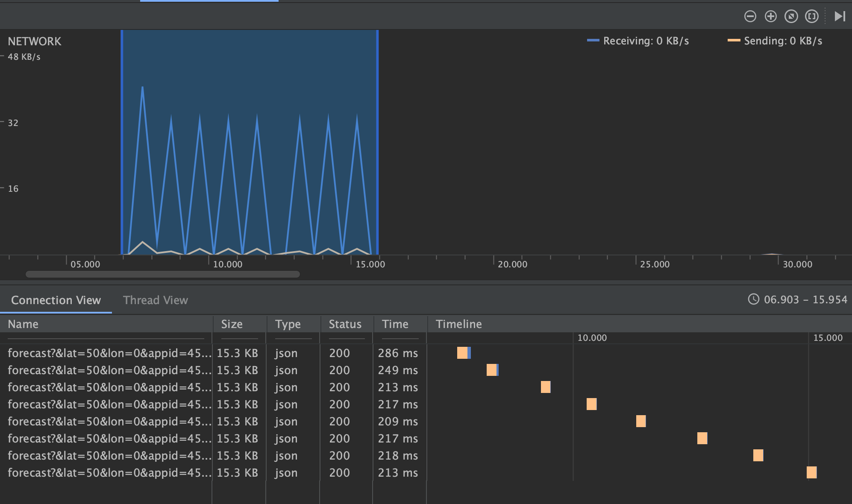Sort by the Time column header
The height and width of the screenshot is (504, 852).
[x=400, y=324]
